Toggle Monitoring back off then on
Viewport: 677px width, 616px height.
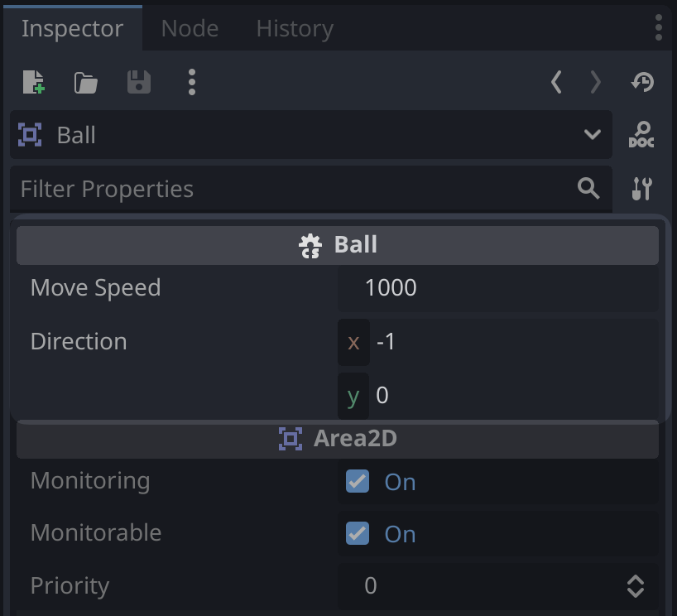pyautogui.click(x=357, y=481)
